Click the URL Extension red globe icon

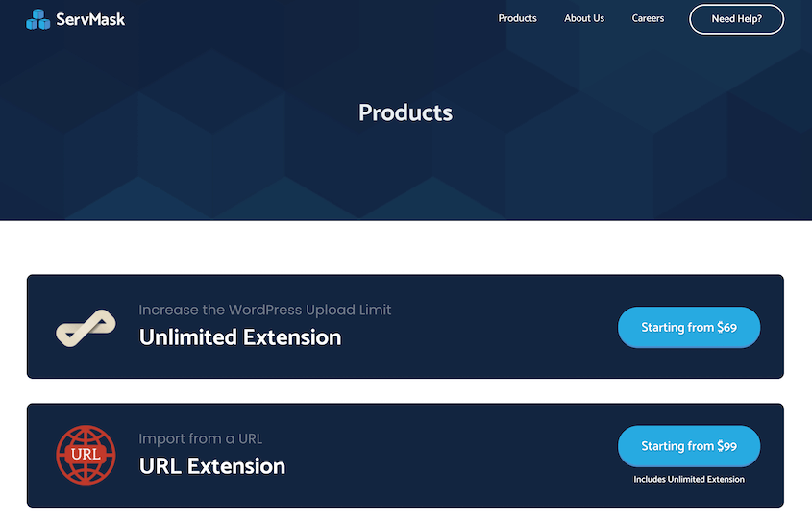tap(86, 455)
